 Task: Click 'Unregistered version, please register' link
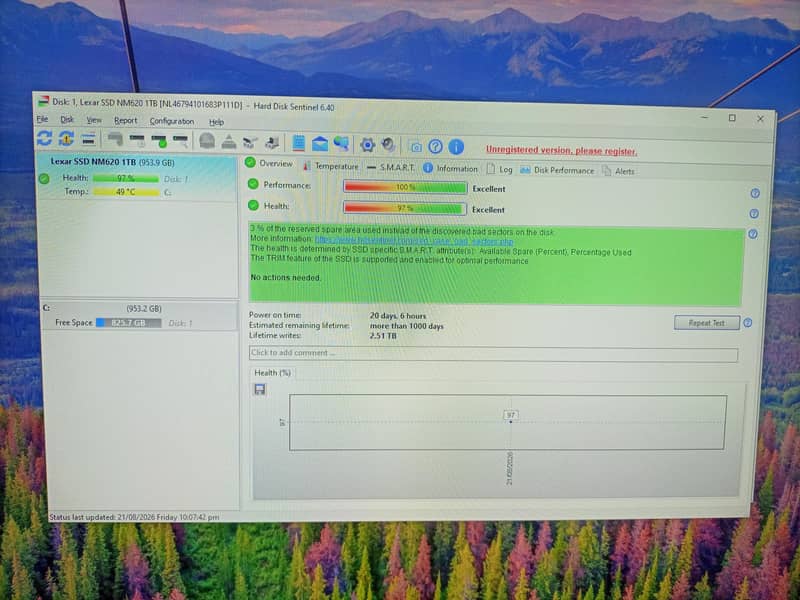[561, 151]
